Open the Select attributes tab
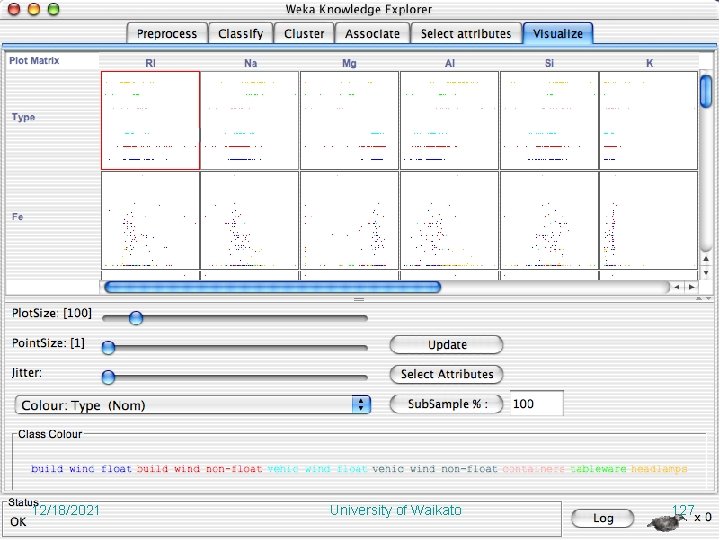 pos(466,34)
